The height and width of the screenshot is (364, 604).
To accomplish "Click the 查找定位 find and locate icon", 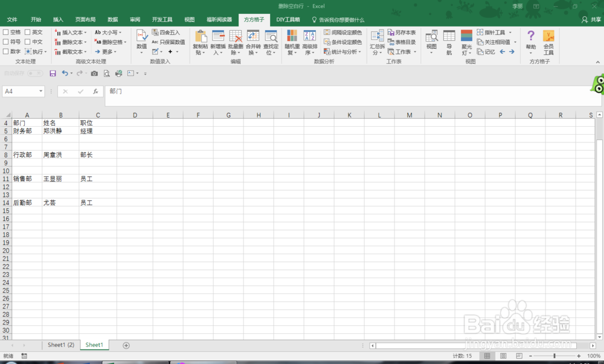I will coord(271,36).
